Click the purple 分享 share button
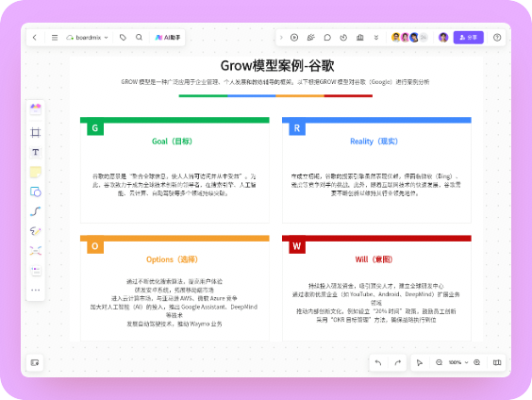 468,38
